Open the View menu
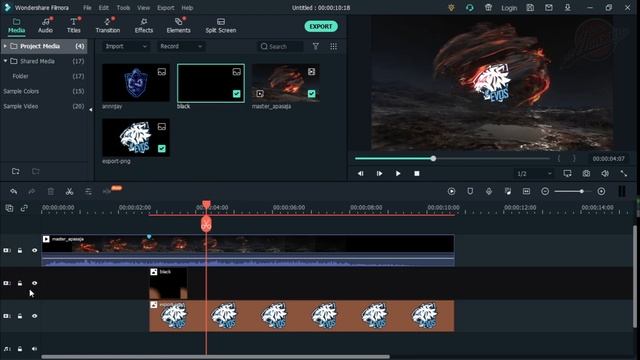This screenshot has width=640, height=360. click(x=143, y=8)
